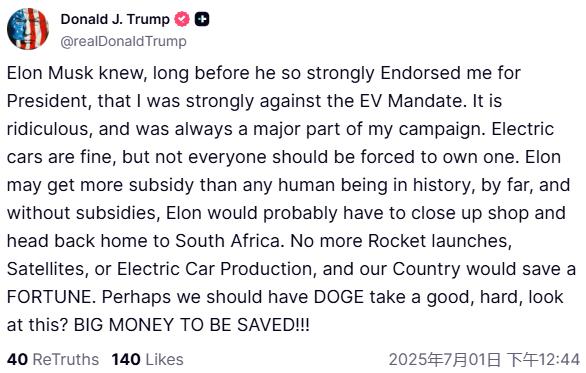View the 140 Likes number
586x373 pixels.
point(126,360)
